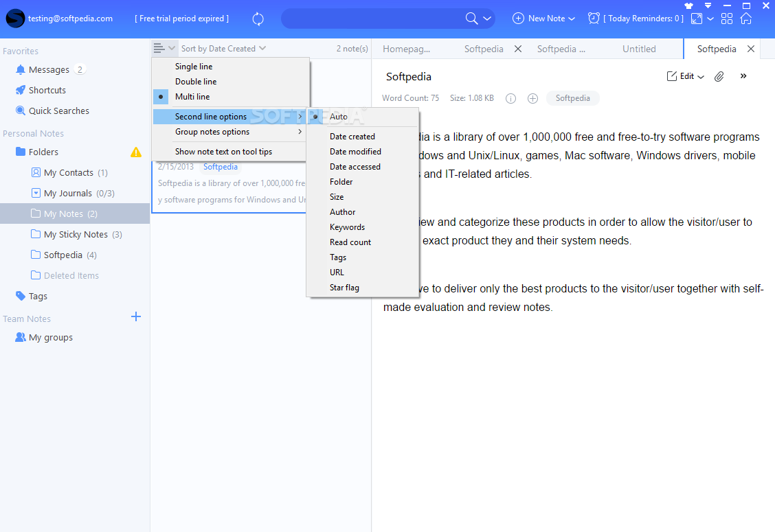Click the search input field
Viewport: 775px width, 532px height.
pos(373,19)
